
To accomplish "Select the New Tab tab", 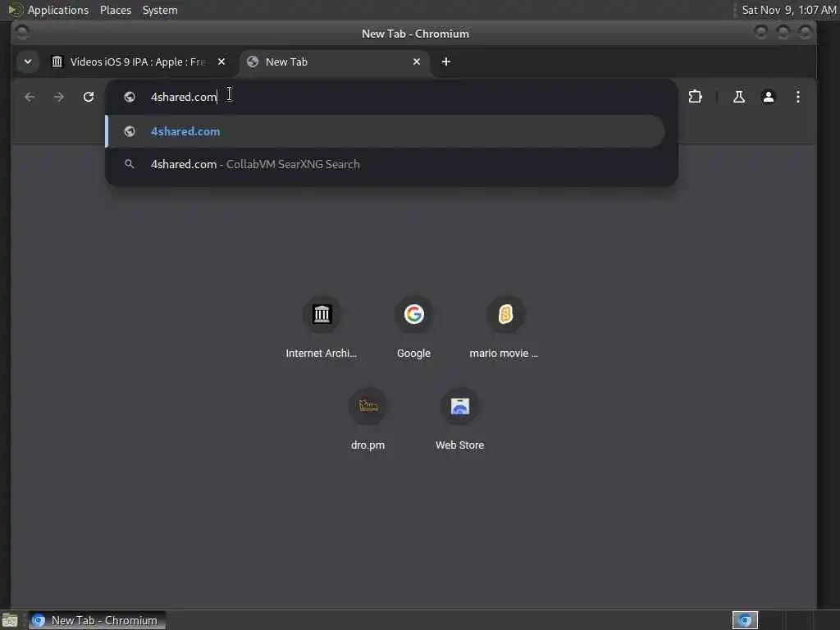I will pyautogui.click(x=335, y=62).
